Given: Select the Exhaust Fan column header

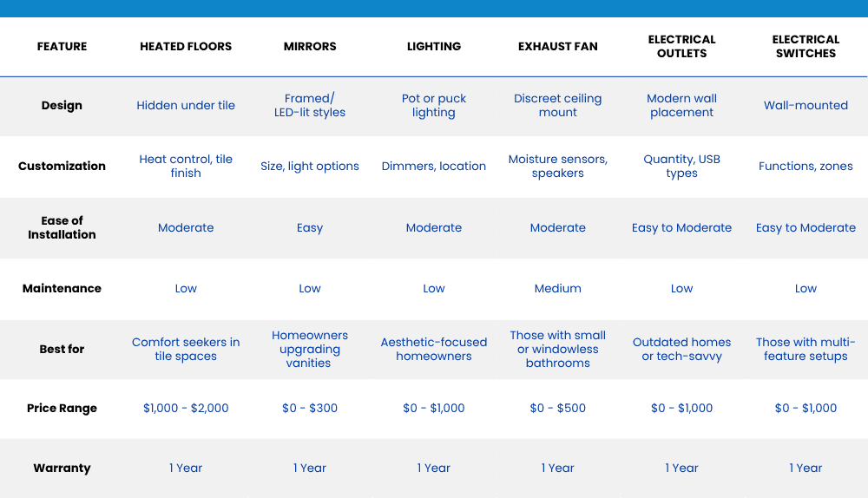Looking at the screenshot, I should [558, 47].
